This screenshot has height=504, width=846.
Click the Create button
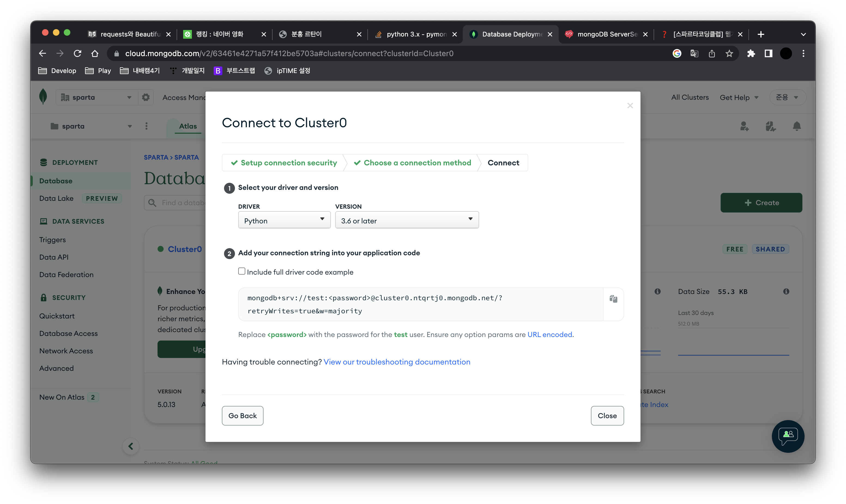(761, 203)
